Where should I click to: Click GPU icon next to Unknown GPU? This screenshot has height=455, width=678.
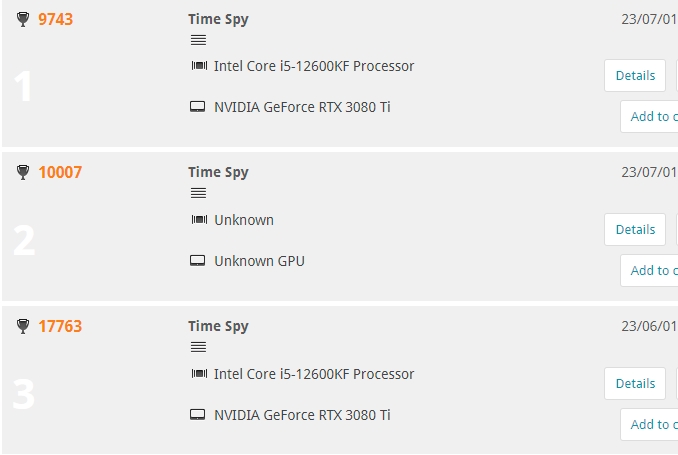pyautogui.click(x=198, y=261)
